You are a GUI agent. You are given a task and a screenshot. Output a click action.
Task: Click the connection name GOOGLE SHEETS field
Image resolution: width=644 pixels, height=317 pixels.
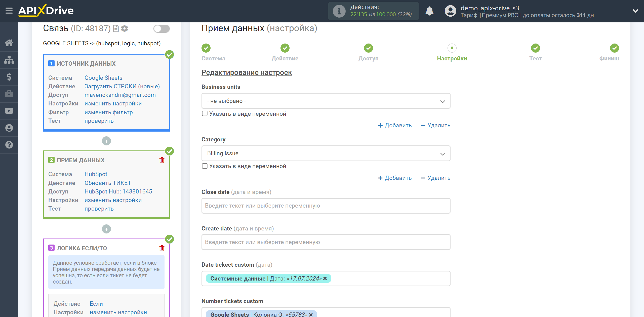(106, 43)
